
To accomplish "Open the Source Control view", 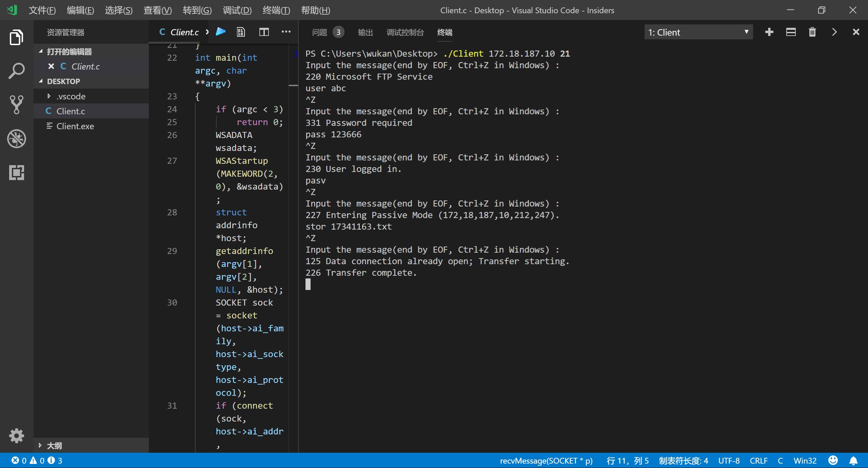I will pyautogui.click(x=16, y=104).
